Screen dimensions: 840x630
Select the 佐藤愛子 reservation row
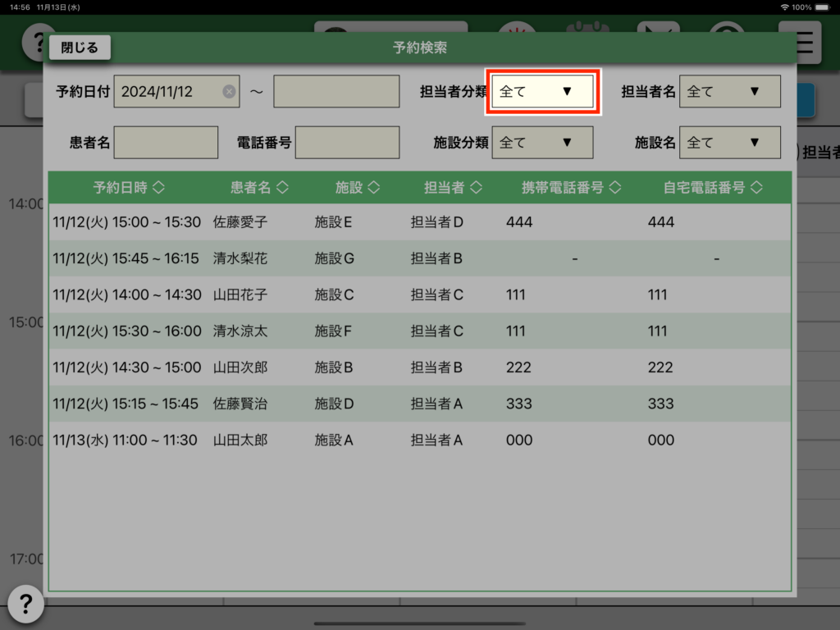(419, 221)
